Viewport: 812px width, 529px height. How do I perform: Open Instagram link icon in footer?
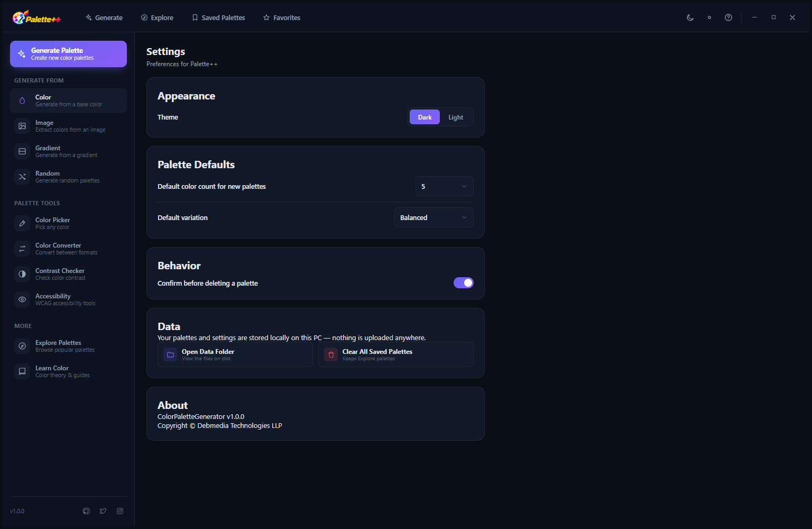tap(120, 511)
